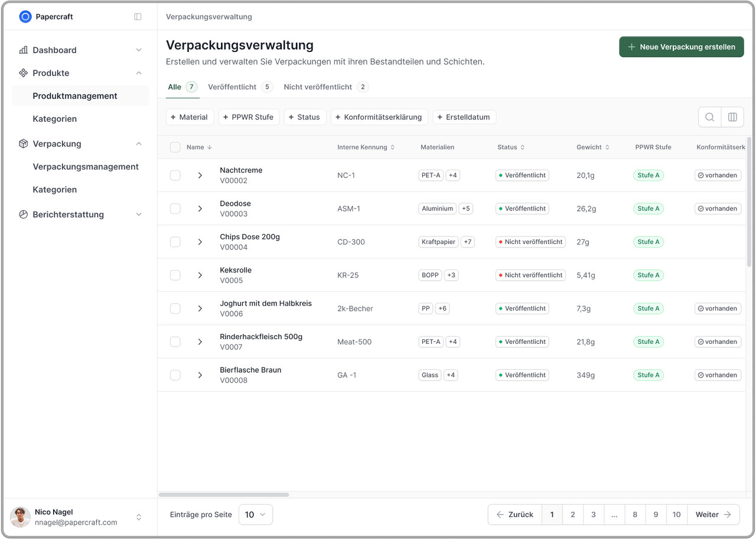
Task: Click the sidebar collapse icon
Action: [138, 17]
